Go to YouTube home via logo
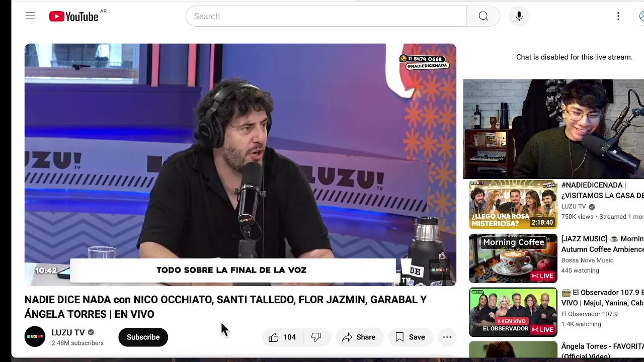Screen dimensions: 644x362 coord(73,17)
